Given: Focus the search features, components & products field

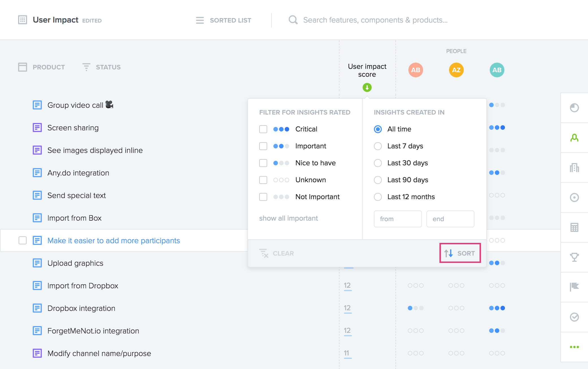Looking at the screenshot, I should (375, 20).
